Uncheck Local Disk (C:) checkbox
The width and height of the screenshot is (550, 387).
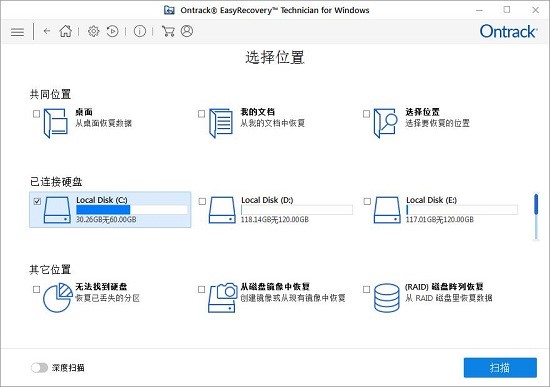[37, 201]
